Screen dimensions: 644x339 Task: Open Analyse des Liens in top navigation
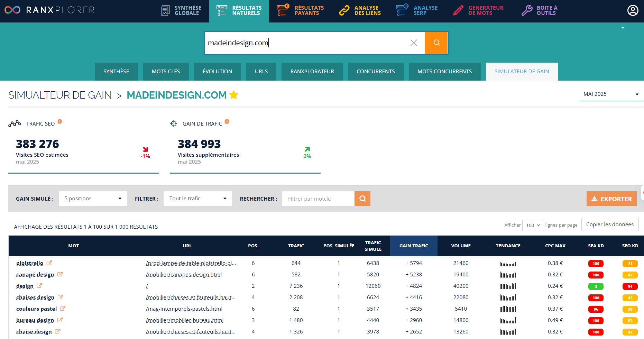(x=360, y=10)
